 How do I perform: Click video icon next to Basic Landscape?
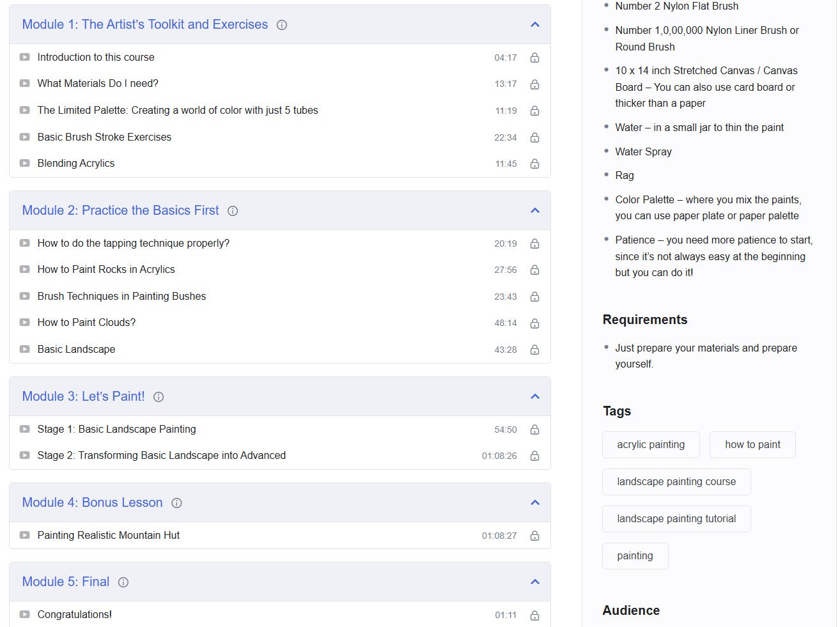pyautogui.click(x=24, y=350)
